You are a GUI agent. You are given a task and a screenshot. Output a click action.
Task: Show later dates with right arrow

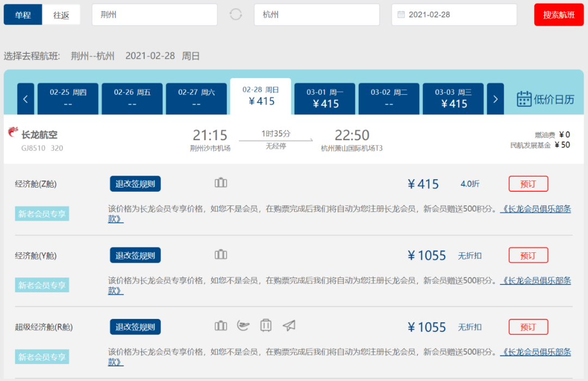click(x=495, y=99)
